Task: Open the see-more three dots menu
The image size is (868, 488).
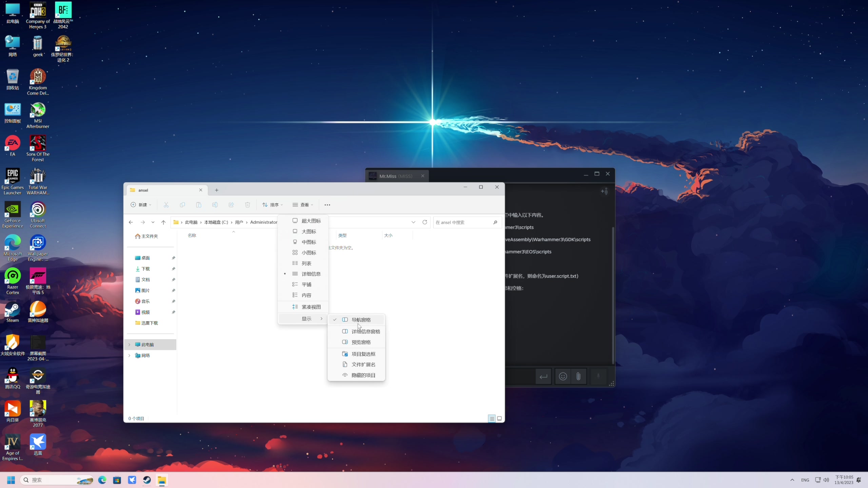Action: tap(327, 205)
